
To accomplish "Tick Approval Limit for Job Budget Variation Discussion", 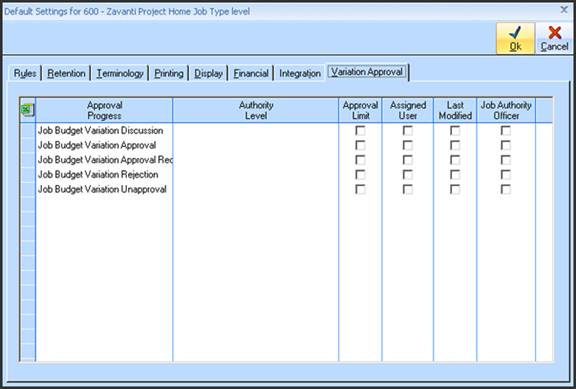I will 360,130.
